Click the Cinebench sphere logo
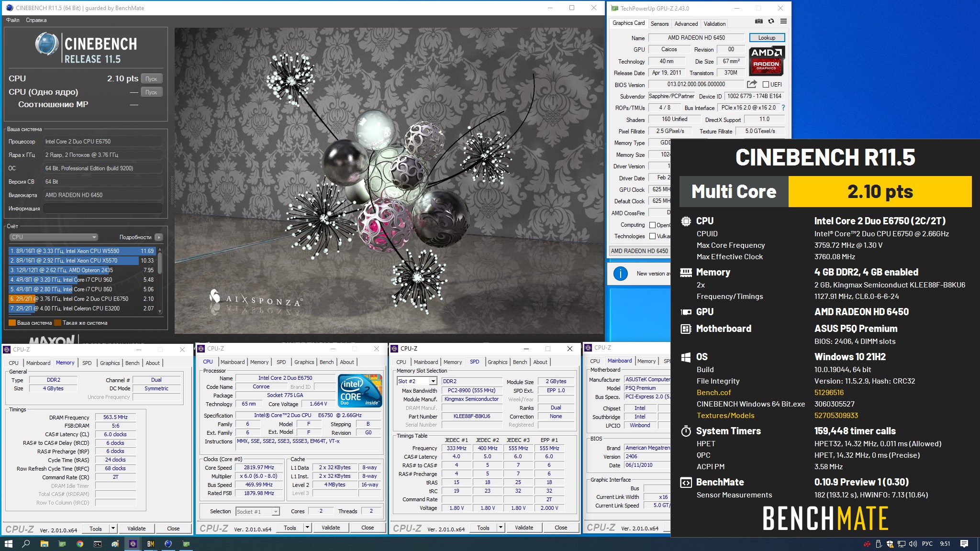Screen dimensions: 980x551 (47, 44)
